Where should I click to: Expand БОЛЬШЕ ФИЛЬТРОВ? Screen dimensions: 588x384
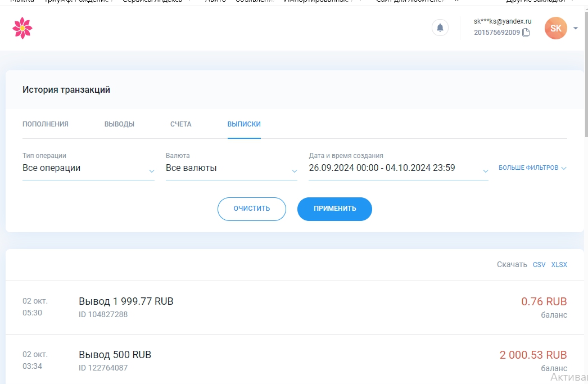[x=532, y=168]
